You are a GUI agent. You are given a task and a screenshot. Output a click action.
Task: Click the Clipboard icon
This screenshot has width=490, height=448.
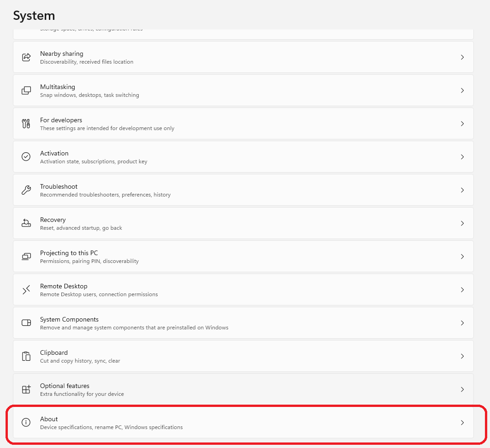[26, 356]
